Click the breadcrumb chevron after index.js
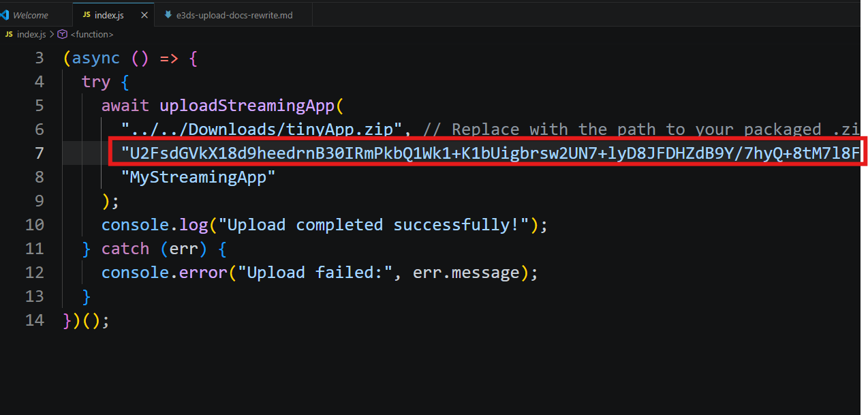This screenshot has height=415, width=868. pos(51,34)
